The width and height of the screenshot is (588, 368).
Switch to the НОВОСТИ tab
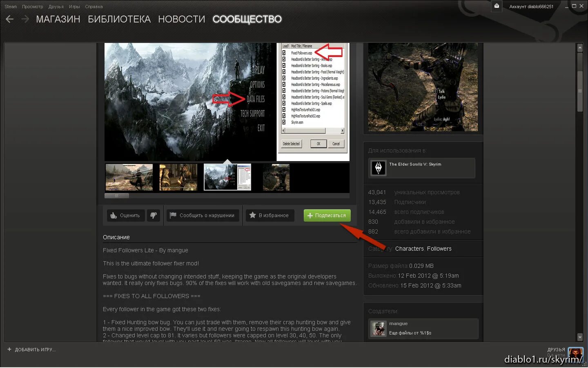click(182, 19)
